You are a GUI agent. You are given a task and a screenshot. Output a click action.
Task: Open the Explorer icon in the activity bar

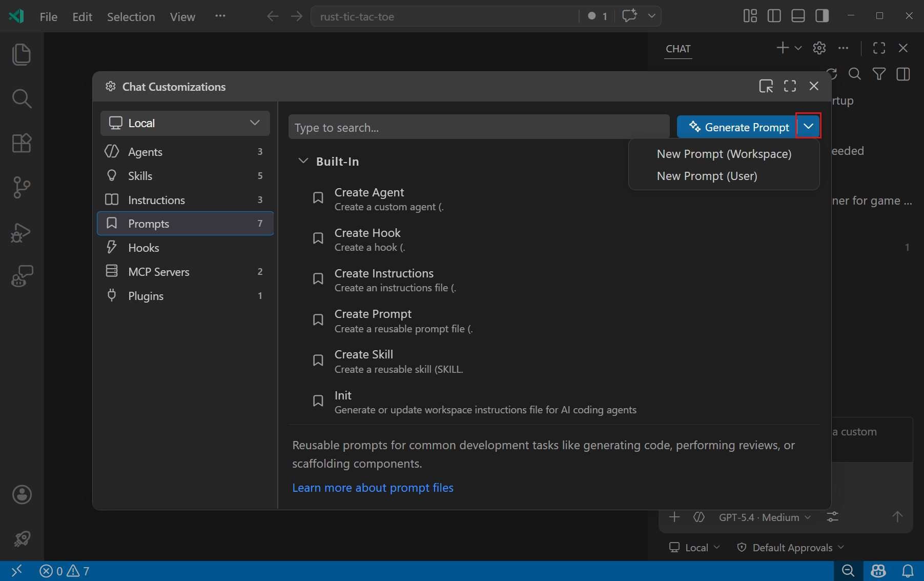(22, 54)
